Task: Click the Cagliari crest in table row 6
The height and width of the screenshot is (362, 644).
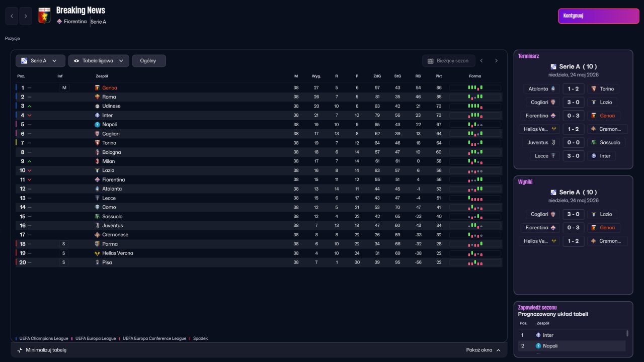Action: click(x=97, y=134)
